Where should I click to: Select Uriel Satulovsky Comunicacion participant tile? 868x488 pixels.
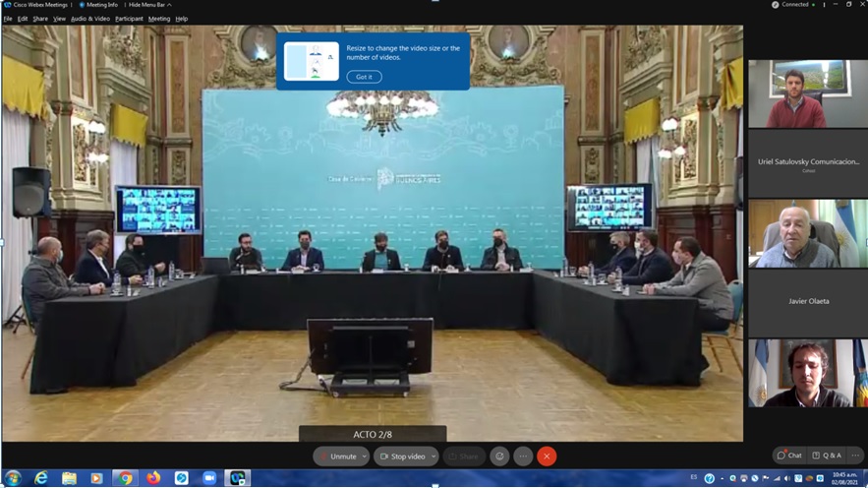point(808,164)
